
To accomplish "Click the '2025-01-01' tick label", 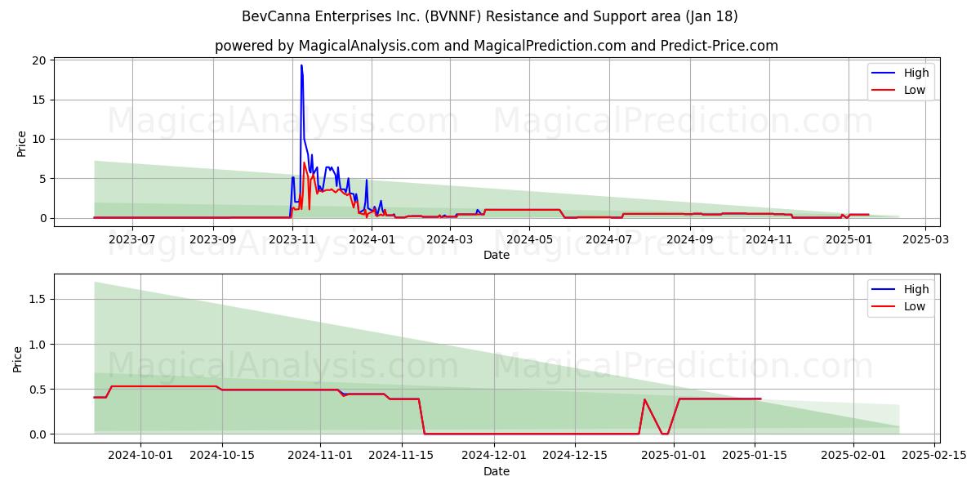I will point(674,456).
